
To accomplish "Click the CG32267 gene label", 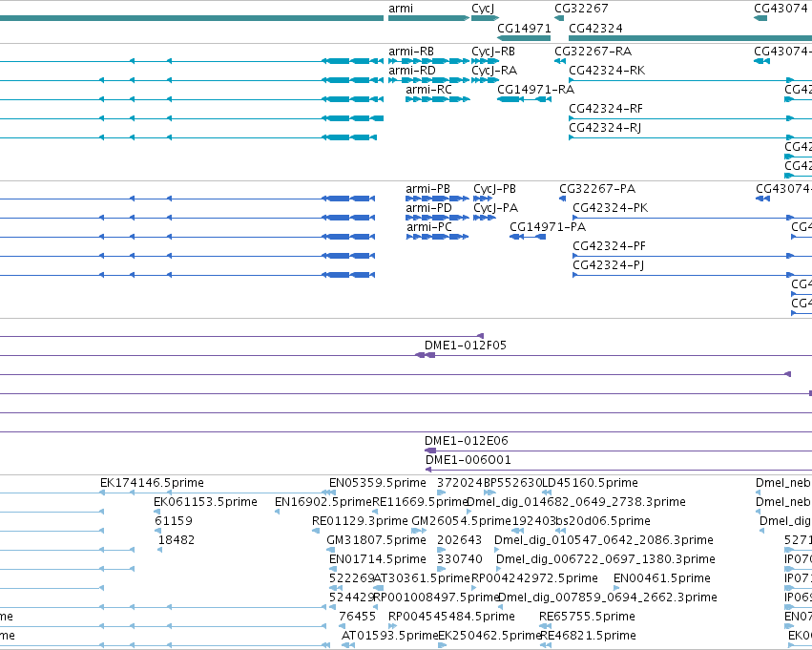I will [581, 9].
